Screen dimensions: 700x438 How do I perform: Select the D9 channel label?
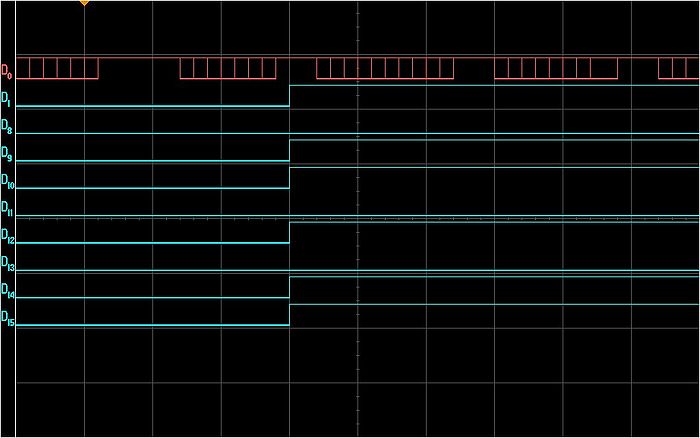[x=7, y=154]
